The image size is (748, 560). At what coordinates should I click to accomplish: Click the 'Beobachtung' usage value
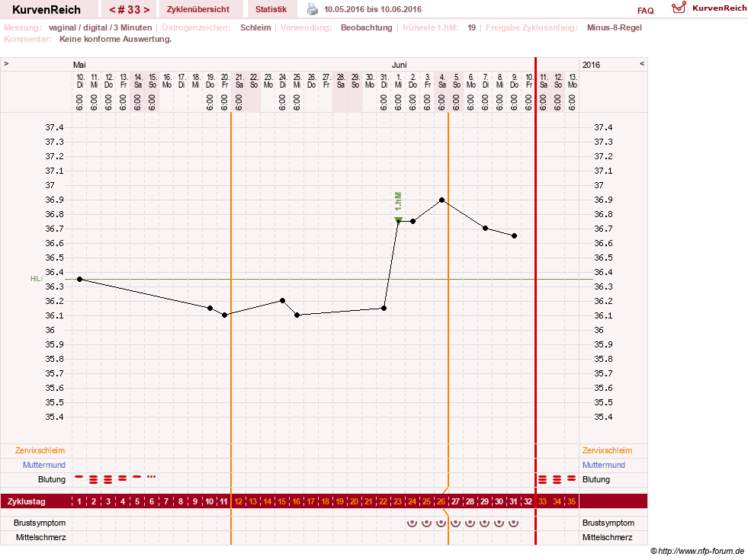[x=366, y=27]
